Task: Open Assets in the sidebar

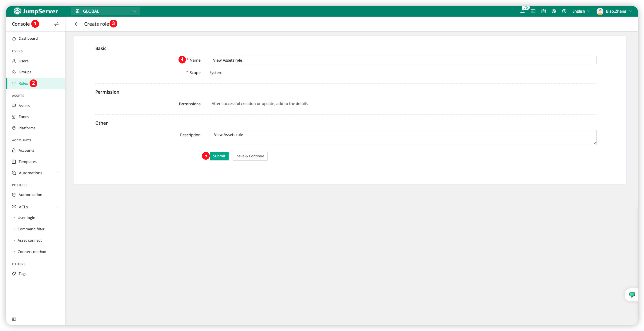Action: coord(36,106)
